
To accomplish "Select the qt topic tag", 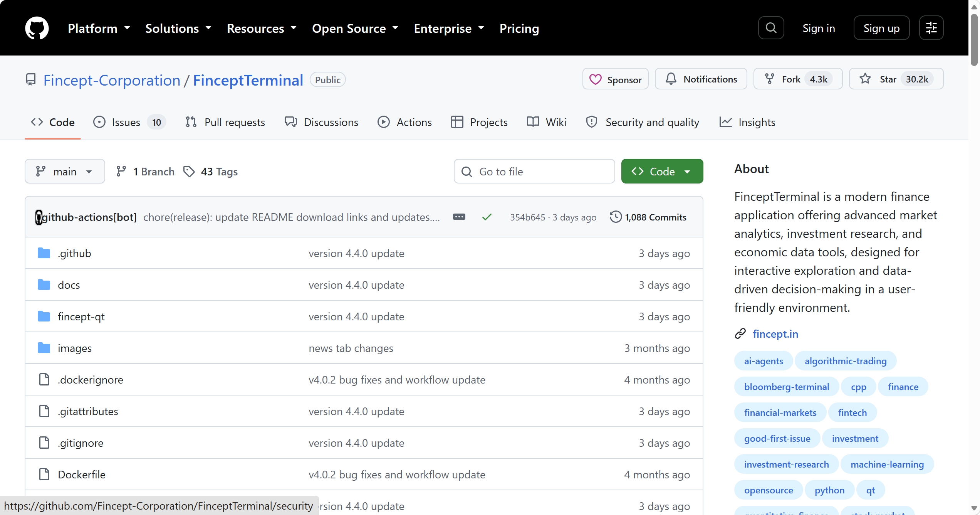I will point(871,490).
